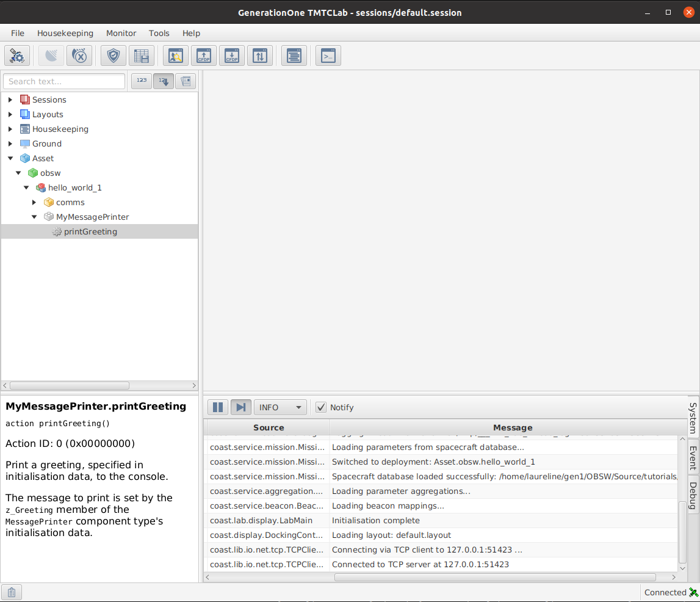Toggle the 123 numbering button beside search
Viewport: 700px width, 602px height.
coord(142,81)
